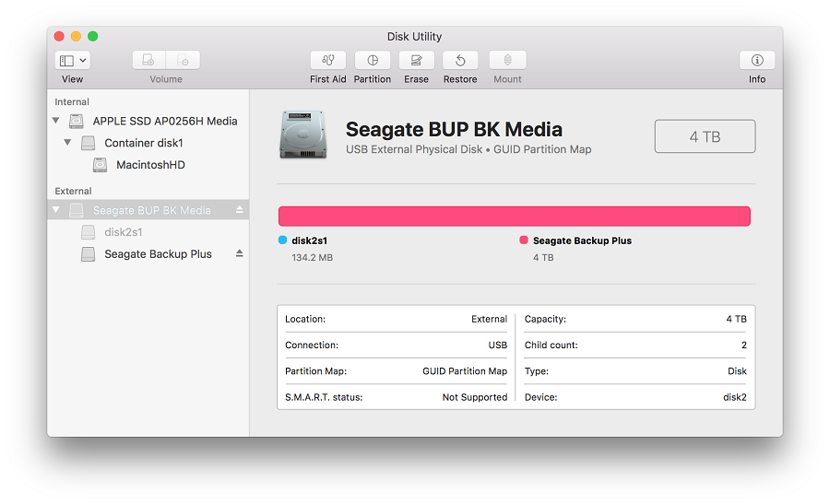
Task: Select Seagate Backup Plus volume in sidebar
Action: coord(148,254)
